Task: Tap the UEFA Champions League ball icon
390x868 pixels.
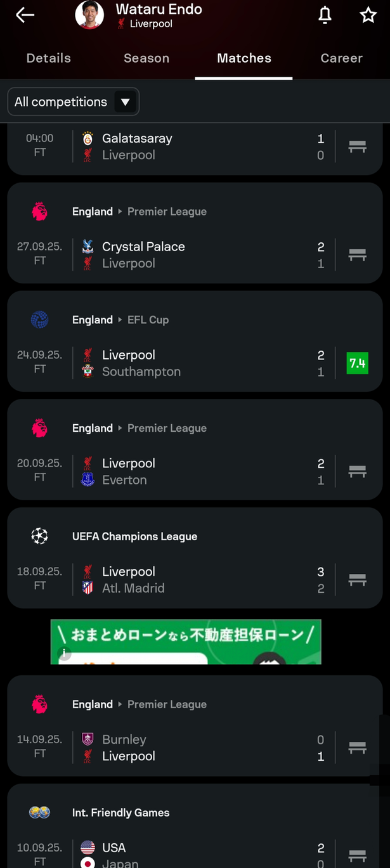Action: click(39, 536)
